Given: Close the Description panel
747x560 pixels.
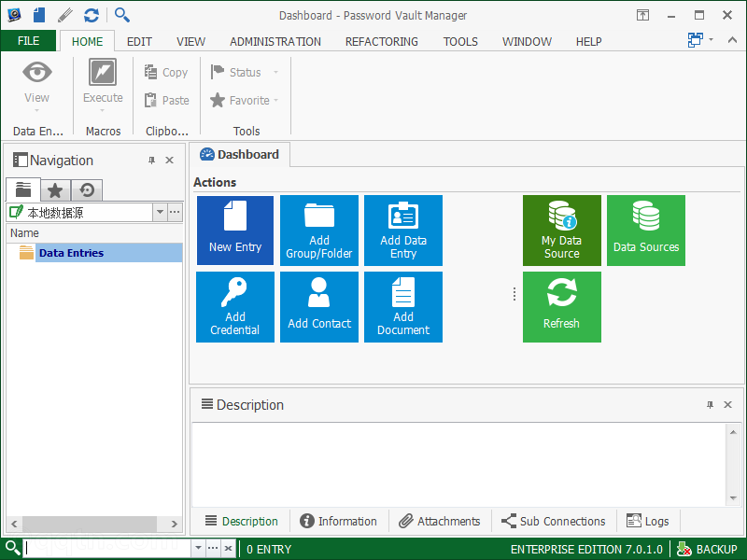Looking at the screenshot, I should (727, 405).
